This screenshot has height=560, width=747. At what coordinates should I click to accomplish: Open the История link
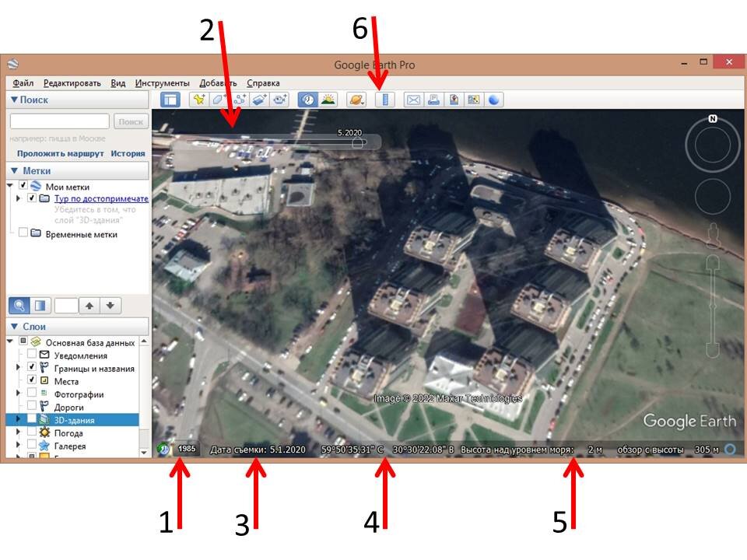click(128, 153)
